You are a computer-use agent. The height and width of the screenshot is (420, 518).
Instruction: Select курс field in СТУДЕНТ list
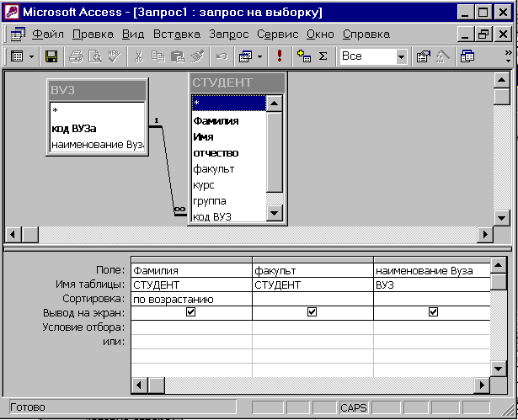tap(228, 185)
